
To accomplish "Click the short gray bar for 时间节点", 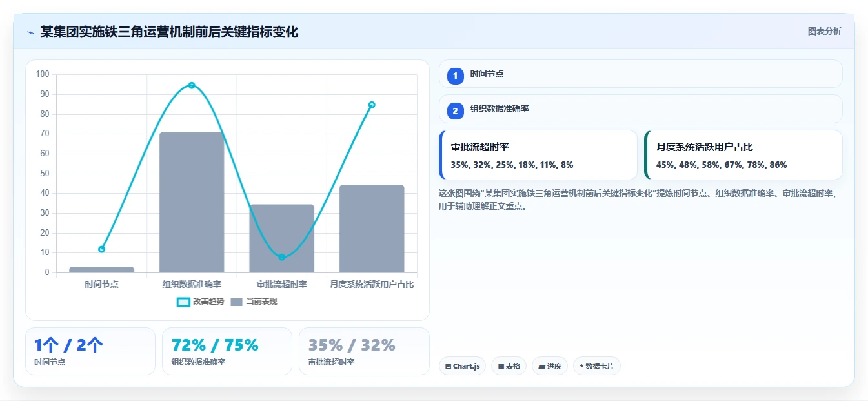I will point(101,269).
